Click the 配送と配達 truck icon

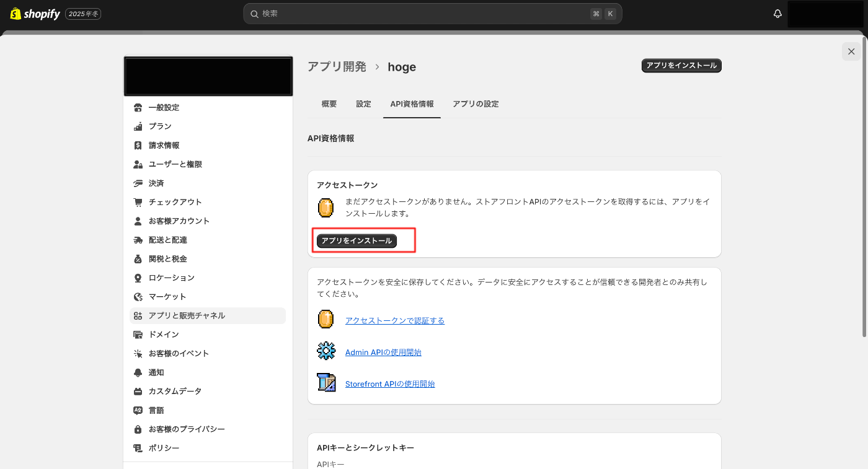pyautogui.click(x=138, y=240)
